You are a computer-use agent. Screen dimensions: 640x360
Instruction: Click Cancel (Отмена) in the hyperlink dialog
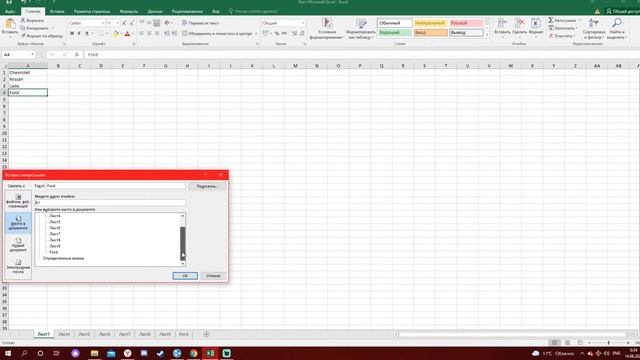coord(213,276)
